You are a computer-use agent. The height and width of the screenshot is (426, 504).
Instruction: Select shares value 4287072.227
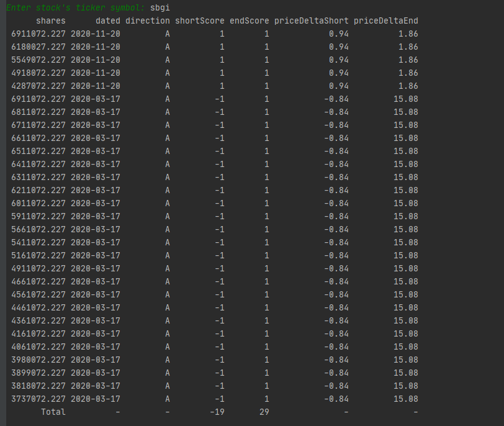coord(38,86)
